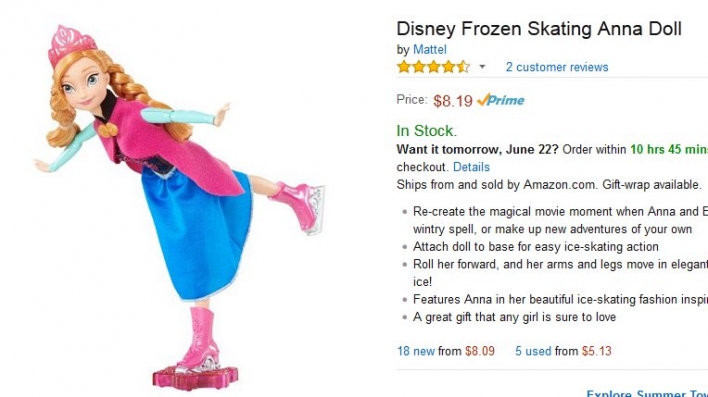
Task: Open shipping Details link
Action: [471, 167]
